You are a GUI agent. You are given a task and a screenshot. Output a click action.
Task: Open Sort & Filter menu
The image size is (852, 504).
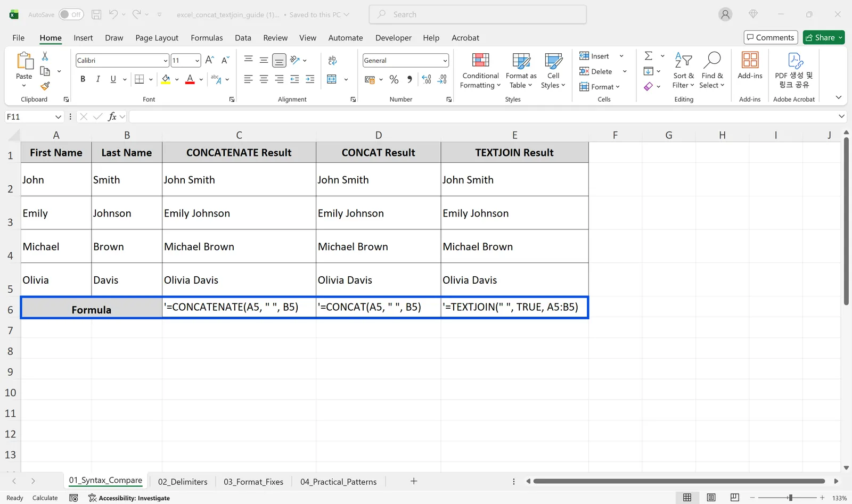coord(683,71)
